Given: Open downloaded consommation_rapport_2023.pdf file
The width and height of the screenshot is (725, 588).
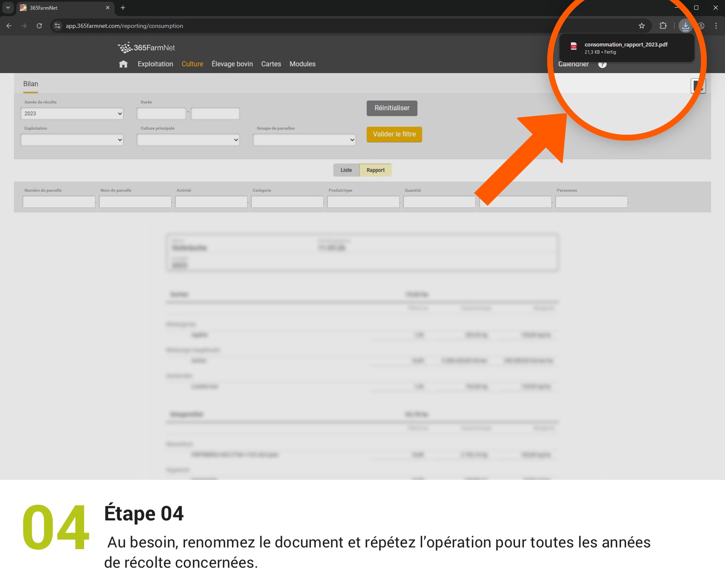Looking at the screenshot, I should (x=625, y=48).
